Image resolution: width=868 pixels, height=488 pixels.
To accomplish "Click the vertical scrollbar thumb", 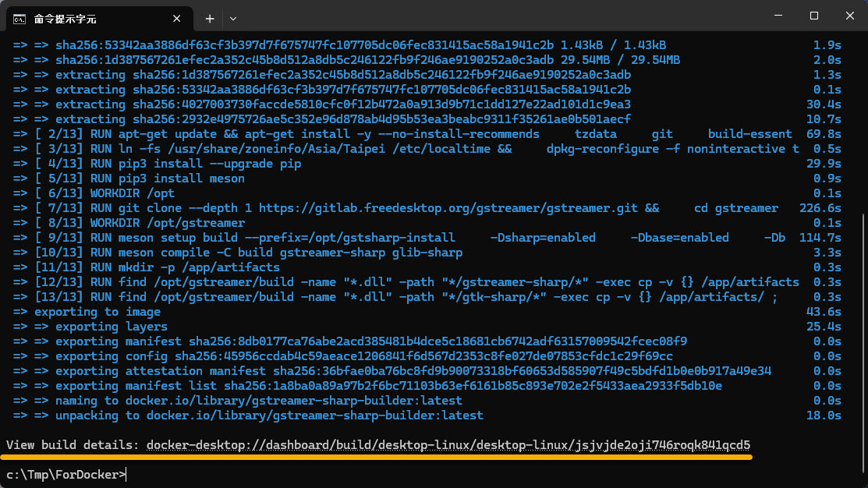I will pyautogui.click(x=863, y=343).
